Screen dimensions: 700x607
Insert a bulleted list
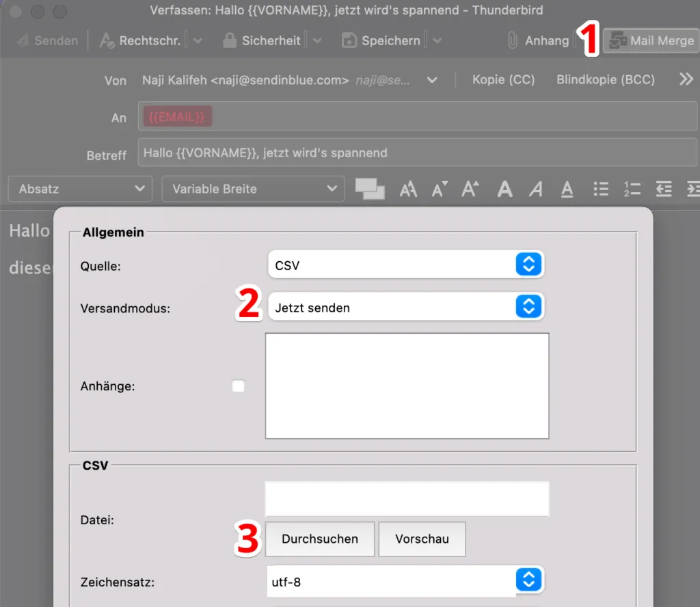[x=601, y=189]
